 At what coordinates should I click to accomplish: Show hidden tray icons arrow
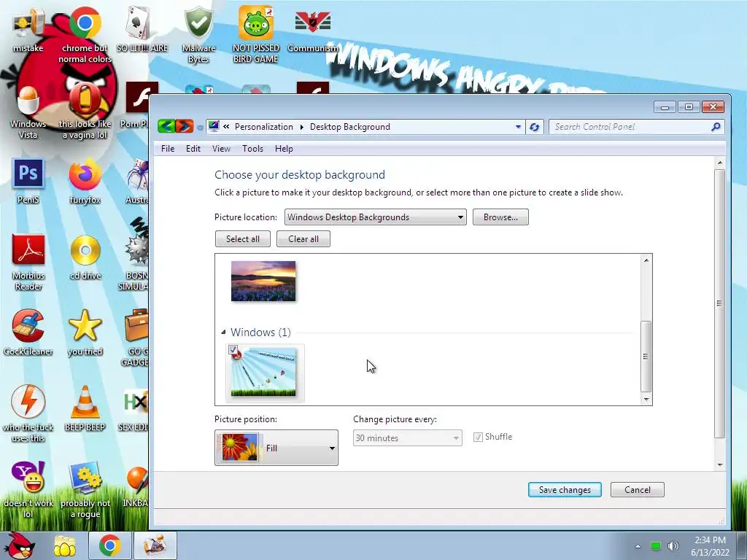(x=638, y=546)
